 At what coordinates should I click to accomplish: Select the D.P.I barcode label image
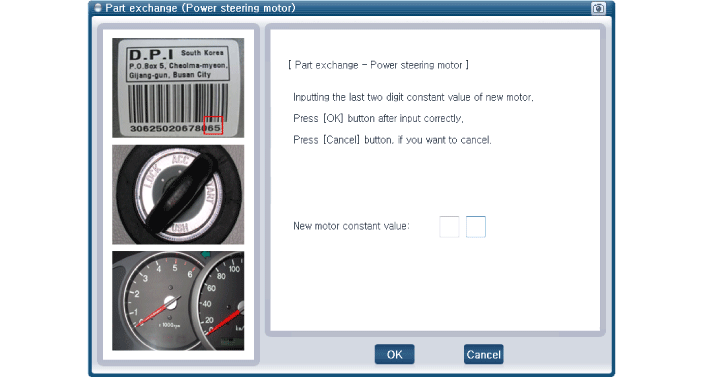[178, 87]
